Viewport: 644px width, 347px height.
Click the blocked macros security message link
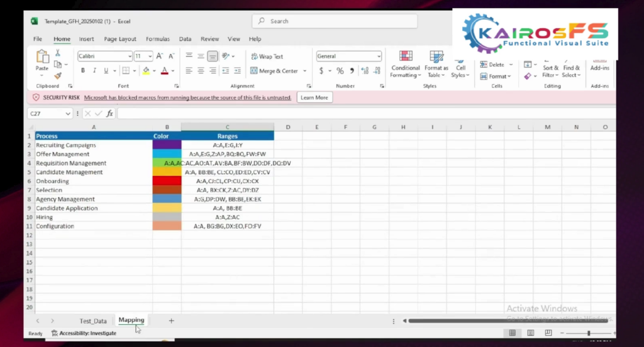(x=187, y=97)
